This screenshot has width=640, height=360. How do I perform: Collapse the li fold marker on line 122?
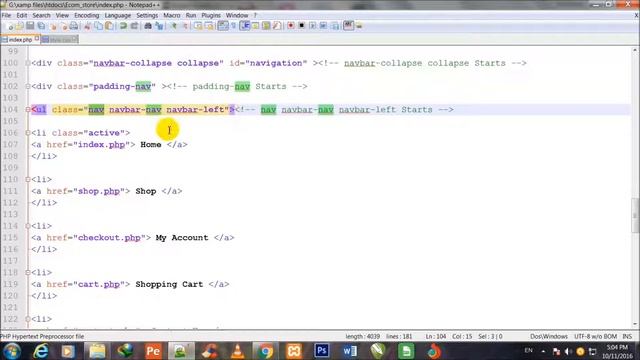(x=28, y=319)
